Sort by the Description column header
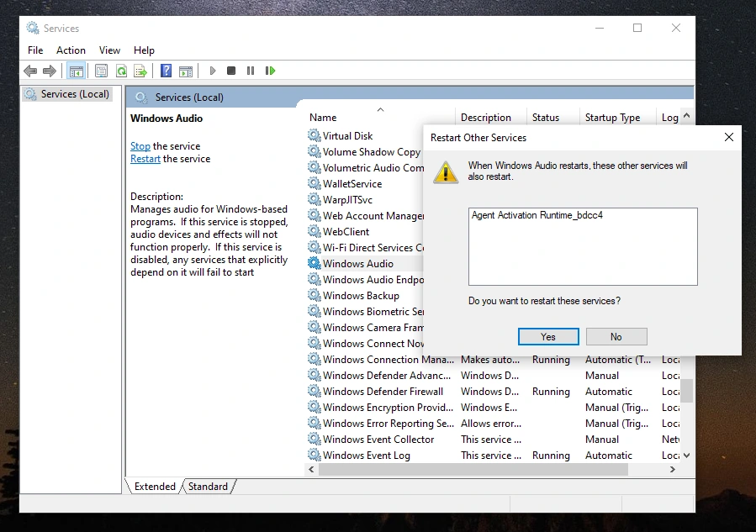The width and height of the screenshot is (756, 532). (x=491, y=117)
